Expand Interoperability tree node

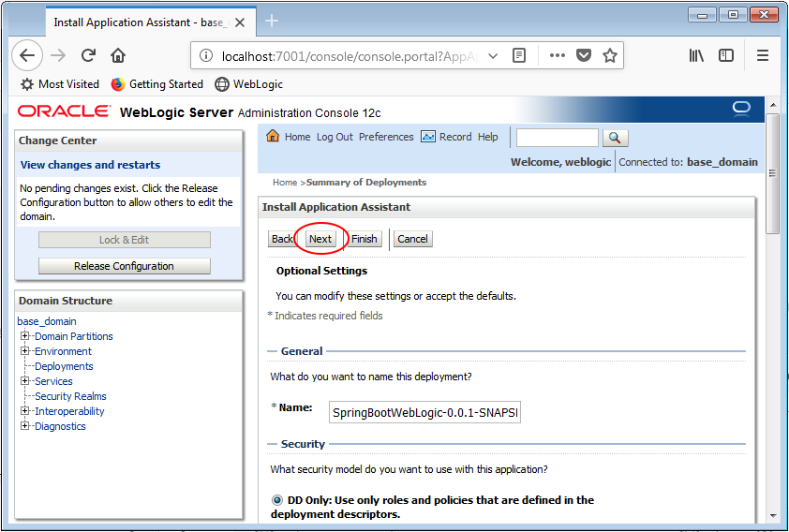24,410
